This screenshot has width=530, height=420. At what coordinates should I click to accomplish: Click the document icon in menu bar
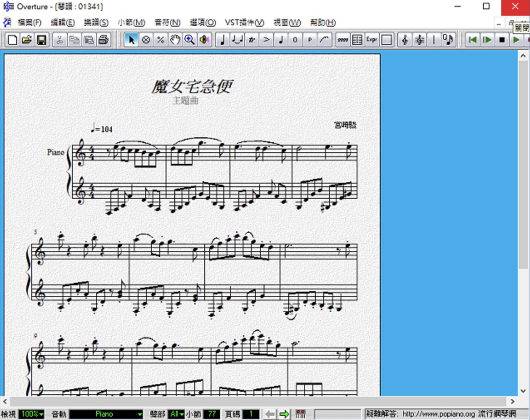tap(7, 22)
